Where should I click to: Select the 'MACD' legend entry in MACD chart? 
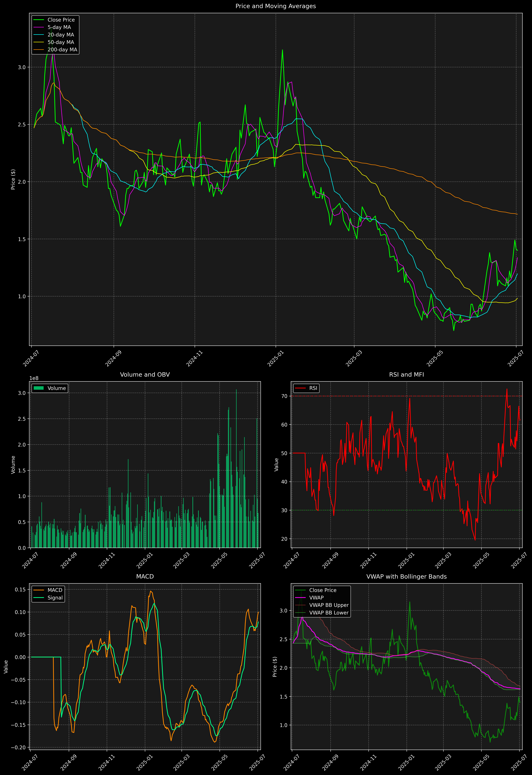point(55,590)
